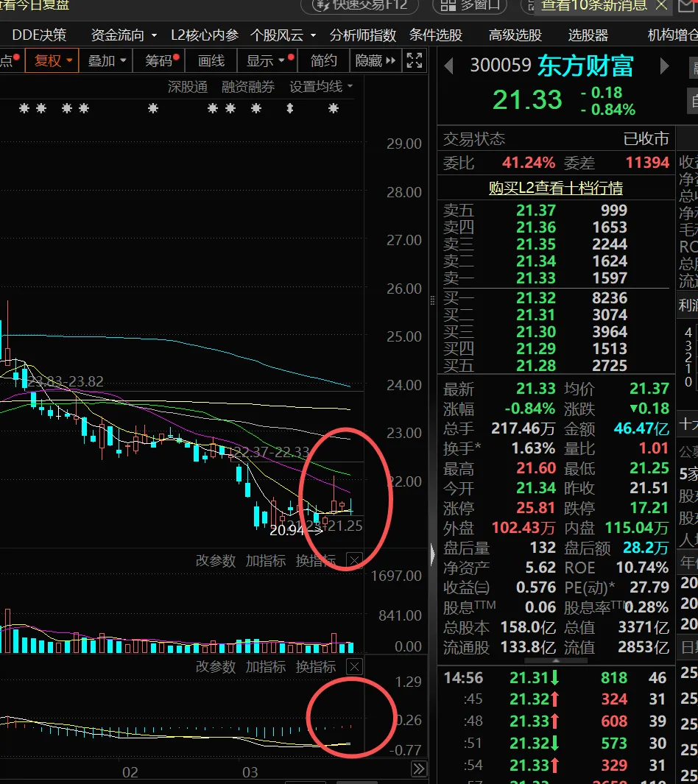Click 换指标 in the MACD panel
698x784 pixels.
[x=316, y=666]
